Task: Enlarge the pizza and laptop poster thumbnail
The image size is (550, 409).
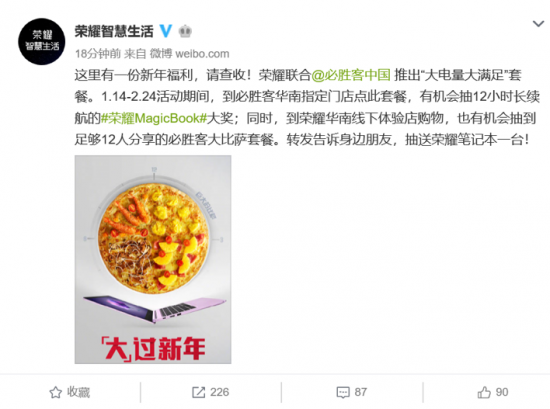Action: point(153,259)
